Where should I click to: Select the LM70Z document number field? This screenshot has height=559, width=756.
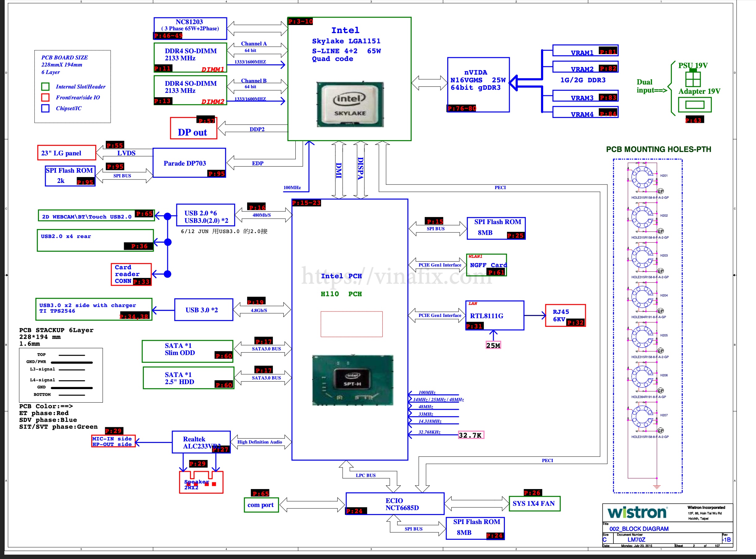[637, 539]
